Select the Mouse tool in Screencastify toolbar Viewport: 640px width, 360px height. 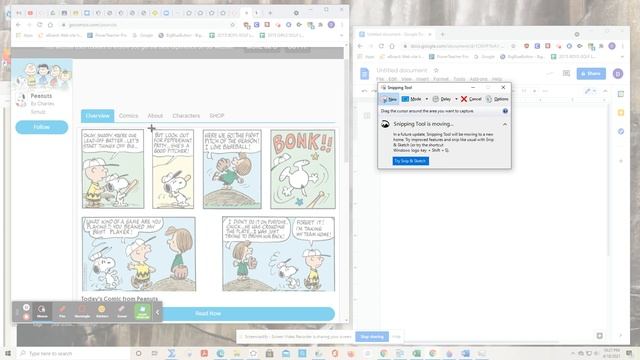point(42,311)
